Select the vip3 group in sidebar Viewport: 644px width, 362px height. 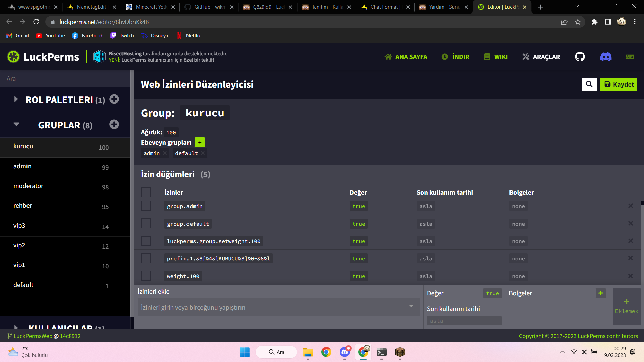click(65, 226)
